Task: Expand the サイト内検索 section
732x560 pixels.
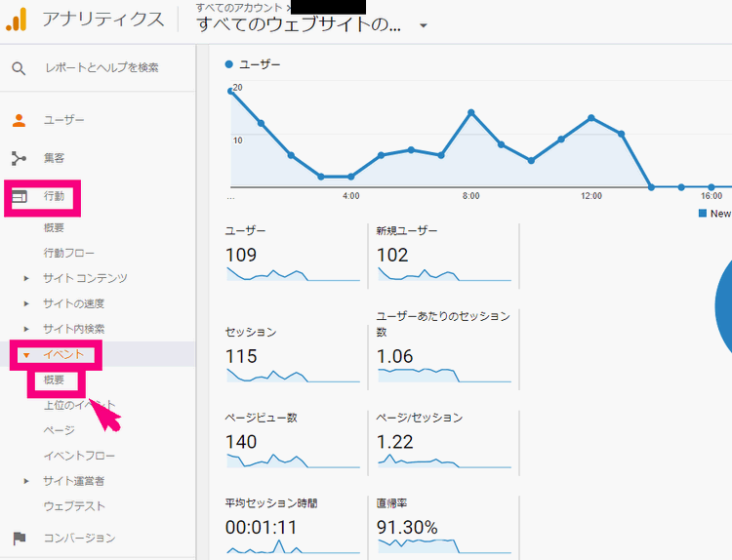Action: coord(26,329)
